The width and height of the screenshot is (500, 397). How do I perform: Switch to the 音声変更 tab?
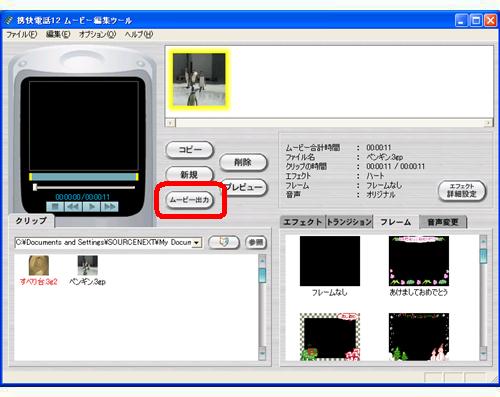443,222
